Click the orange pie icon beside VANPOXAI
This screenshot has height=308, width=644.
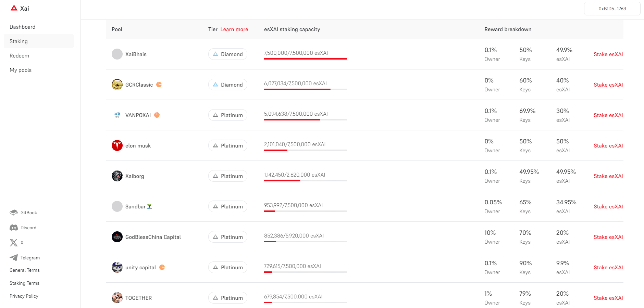coord(157,115)
